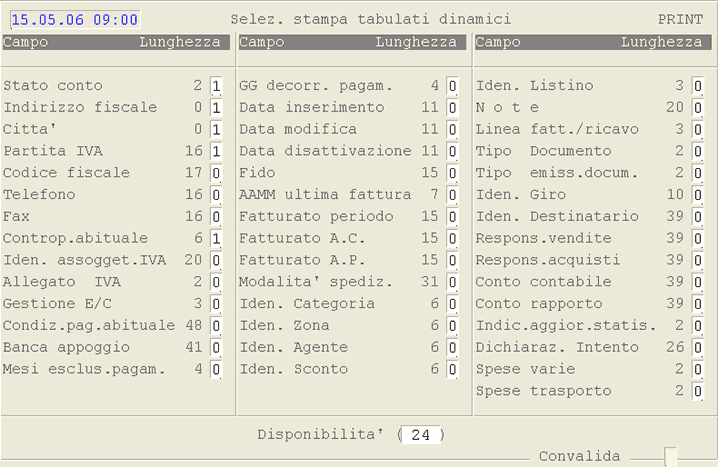Viewport: 718px width, 467px height.
Task: Select the Iden. Agente flag field
Action: (452, 348)
